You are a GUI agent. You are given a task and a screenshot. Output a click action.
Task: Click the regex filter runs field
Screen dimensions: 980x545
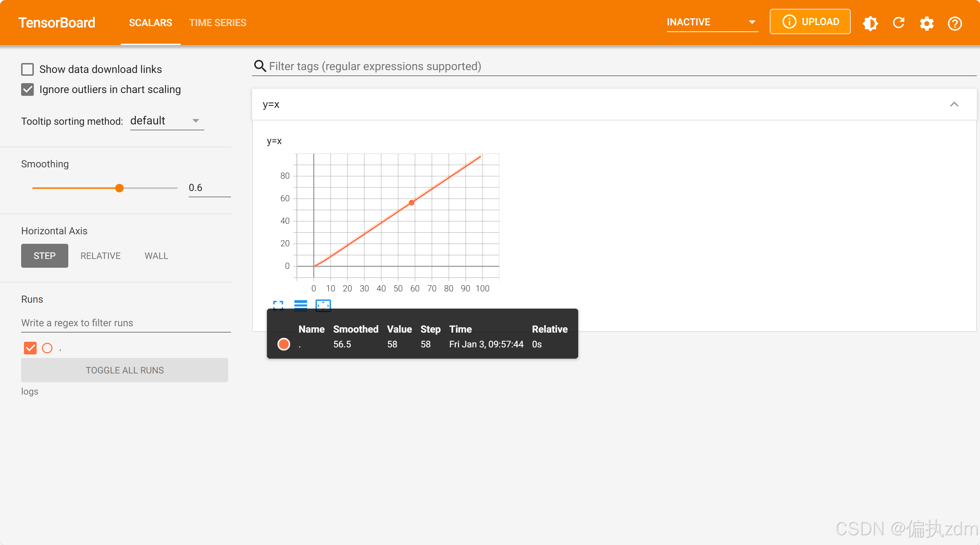[126, 323]
